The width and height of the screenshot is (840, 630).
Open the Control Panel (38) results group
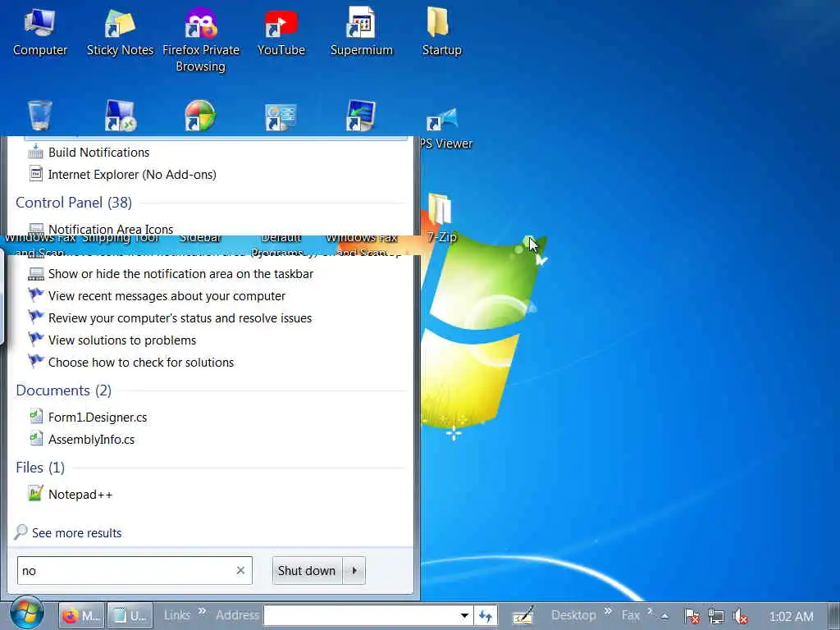74,203
